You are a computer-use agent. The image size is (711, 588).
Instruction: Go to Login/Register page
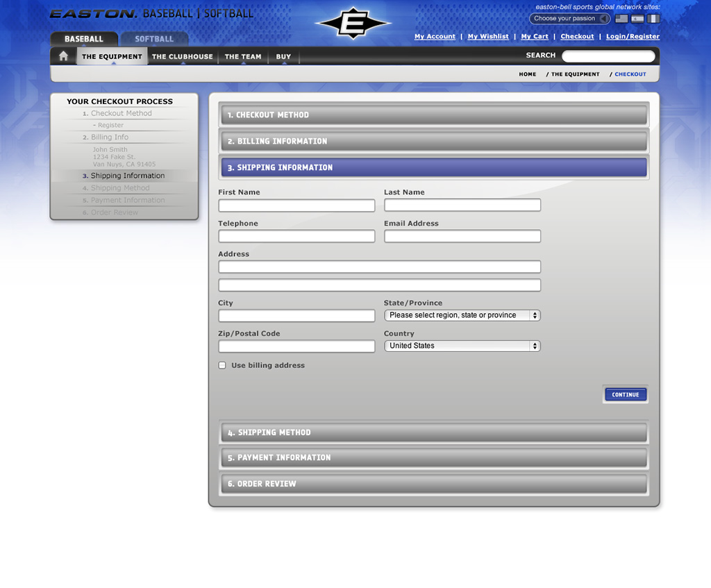(x=633, y=37)
